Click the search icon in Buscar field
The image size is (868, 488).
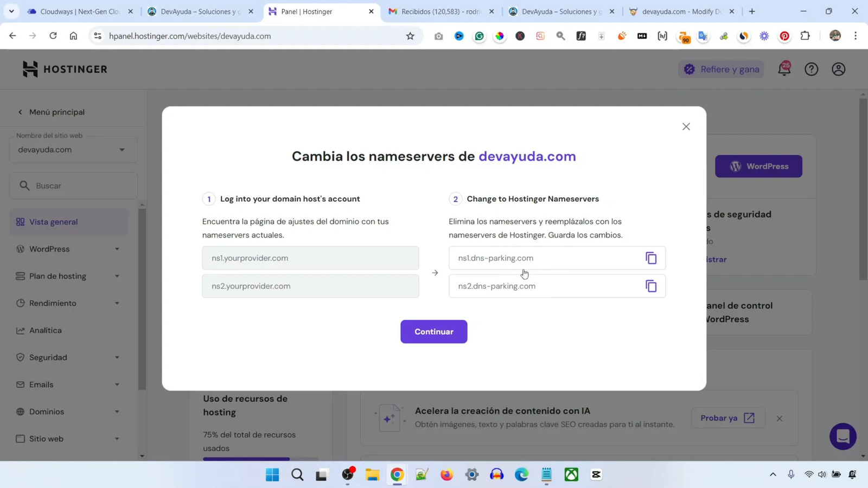tap(25, 185)
